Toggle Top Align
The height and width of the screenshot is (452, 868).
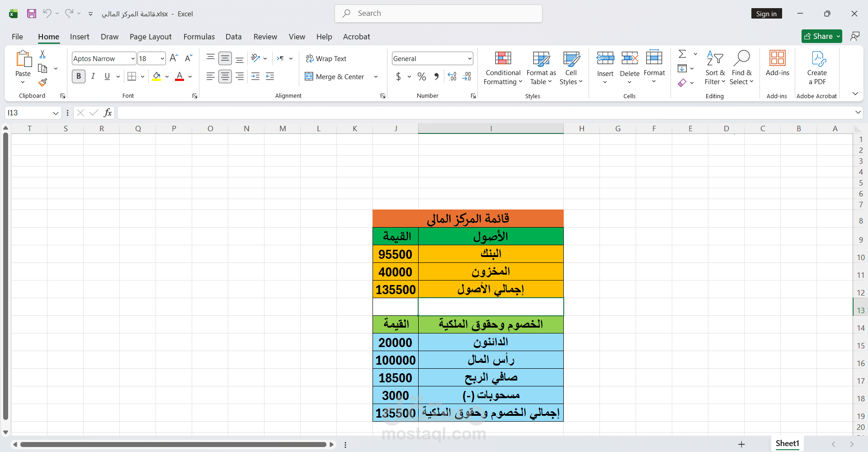(210, 57)
